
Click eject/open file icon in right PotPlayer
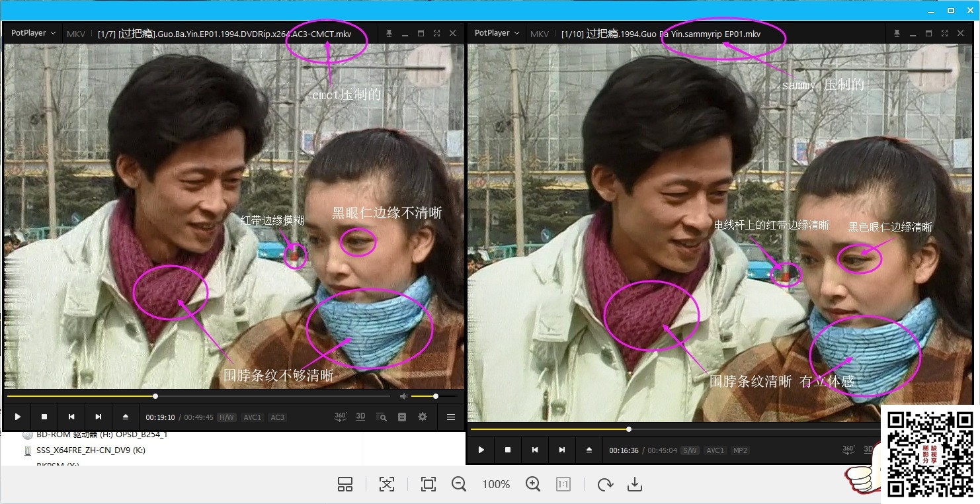click(x=589, y=450)
